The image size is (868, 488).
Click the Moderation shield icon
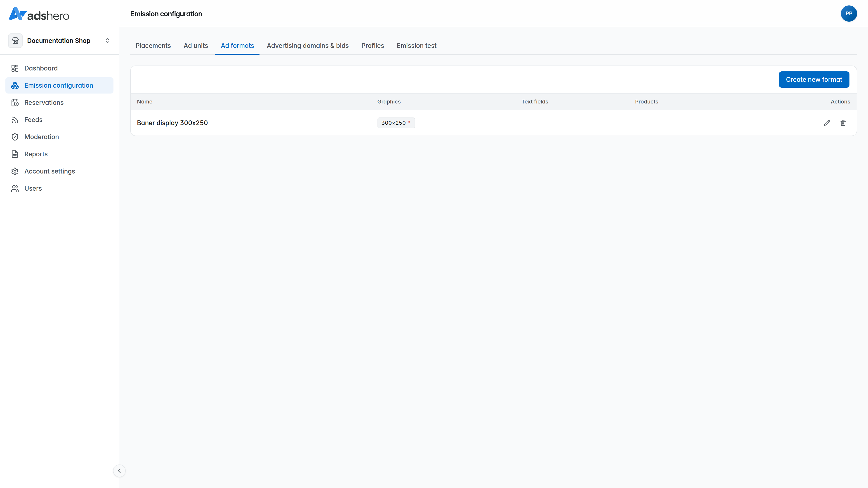(15, 137)
